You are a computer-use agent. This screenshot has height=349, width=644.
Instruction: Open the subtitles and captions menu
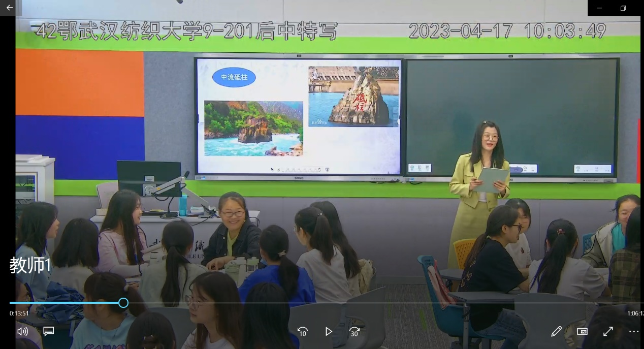point(49,331)
